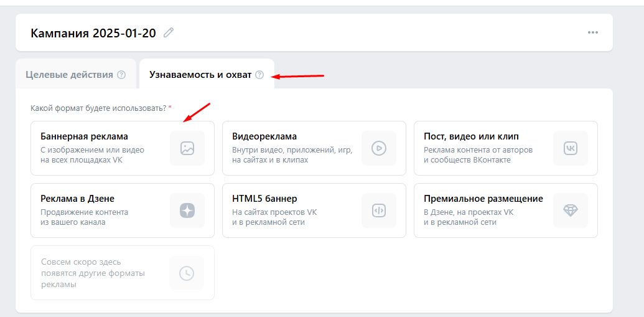The height and width of the screenshot is (317, 644).
Task: Click the play icon of Видеореклама
Action: (x=379, y=148)
